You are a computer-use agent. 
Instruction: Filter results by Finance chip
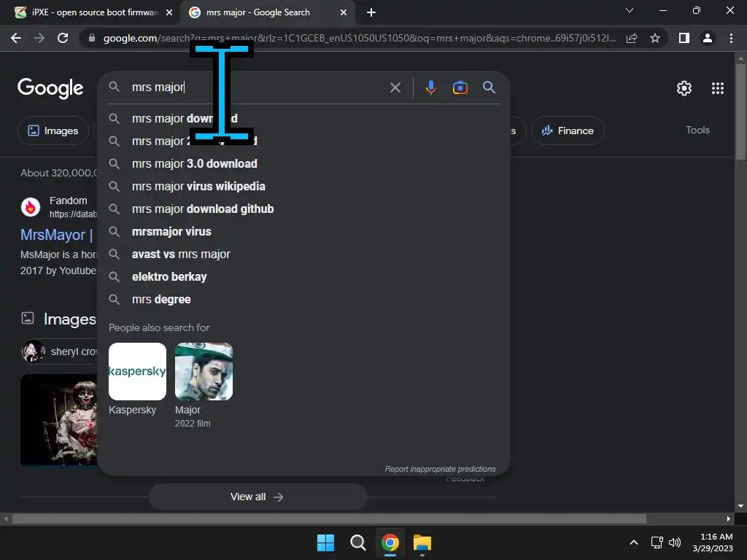(568, 131)
